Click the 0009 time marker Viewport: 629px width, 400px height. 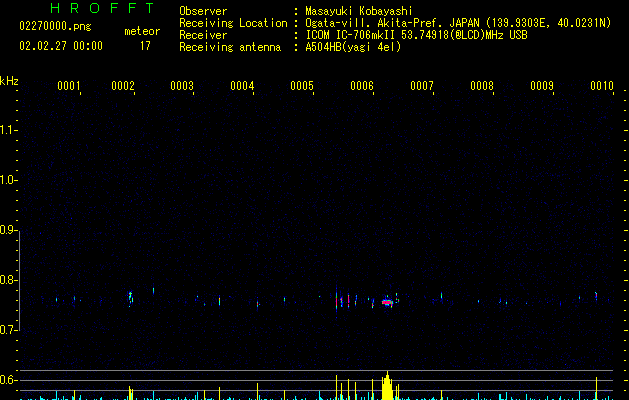coord(542,85)
